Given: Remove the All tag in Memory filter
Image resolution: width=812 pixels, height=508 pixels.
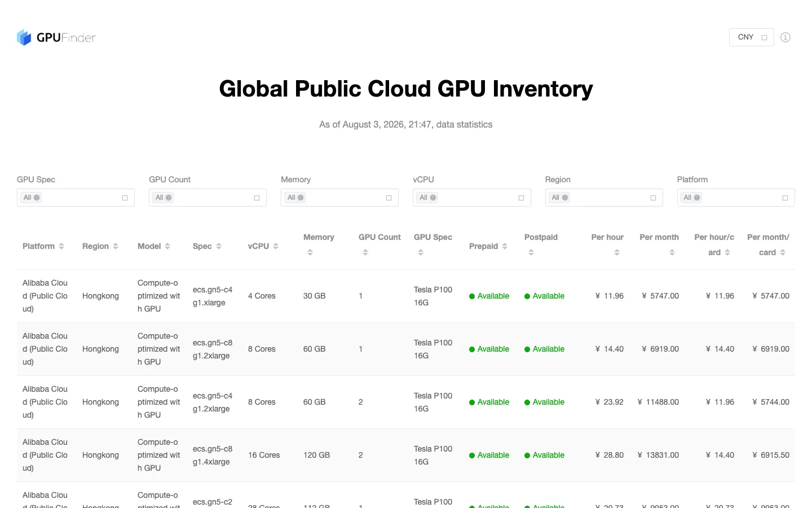Looking at the screenshot, I should (301, 198).
